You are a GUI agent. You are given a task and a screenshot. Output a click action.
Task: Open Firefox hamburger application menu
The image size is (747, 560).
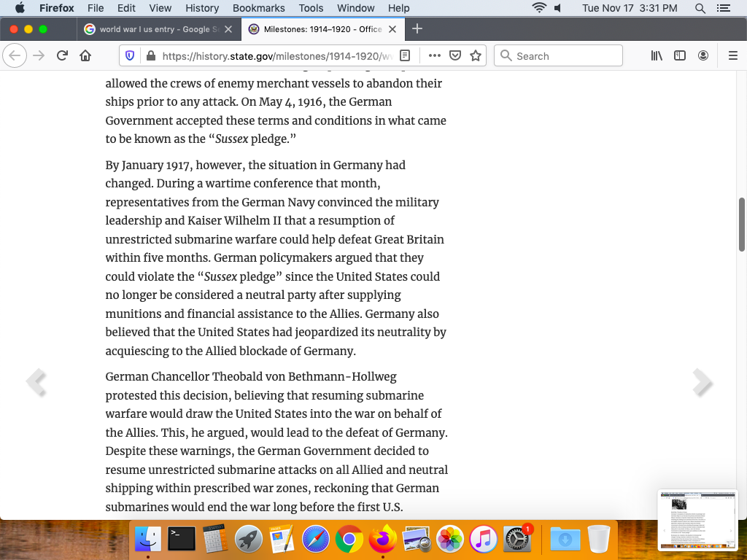click(733, 56)
